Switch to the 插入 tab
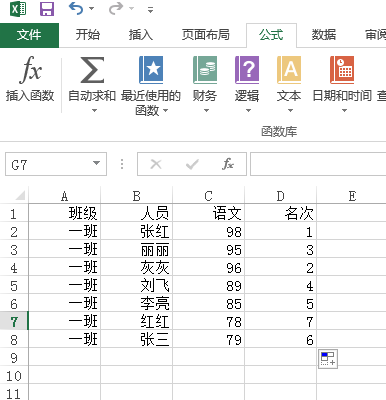Screen dimensions: 386x400 click(140, 35)
